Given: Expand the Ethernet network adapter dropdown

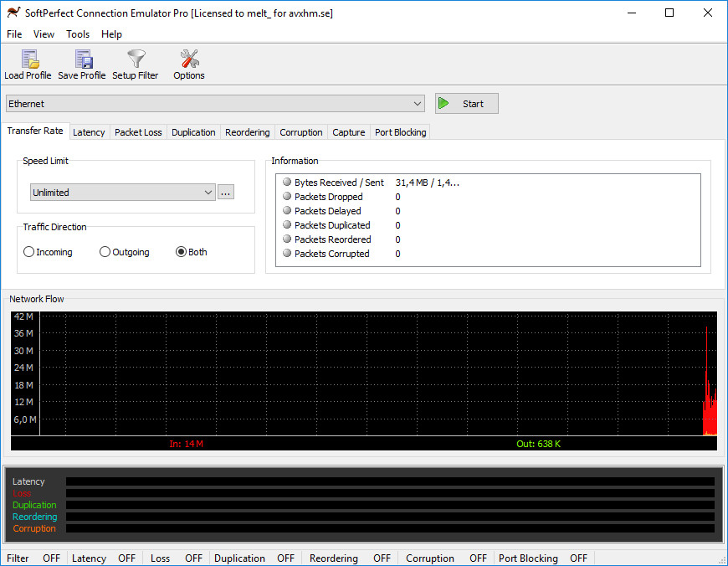Looking at the screenshot, I should [418, 104].
